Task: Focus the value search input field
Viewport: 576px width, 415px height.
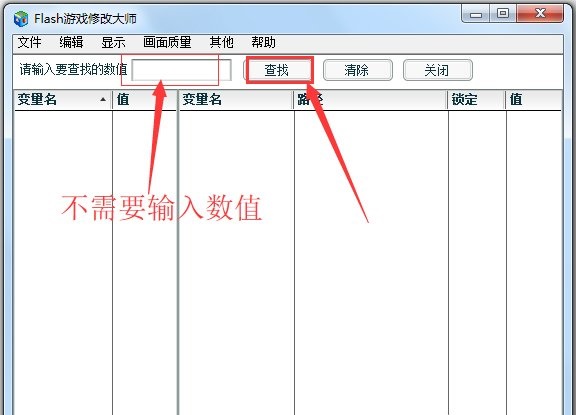Action: click(x=181, y=70)
